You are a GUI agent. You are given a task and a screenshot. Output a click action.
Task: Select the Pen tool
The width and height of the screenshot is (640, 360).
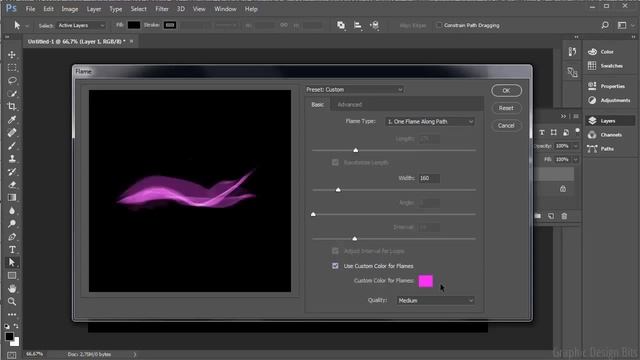click(12, 237)
